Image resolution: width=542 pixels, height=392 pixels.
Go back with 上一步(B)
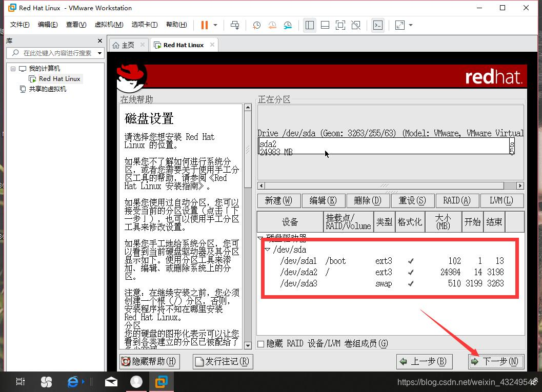coord(424,362)
